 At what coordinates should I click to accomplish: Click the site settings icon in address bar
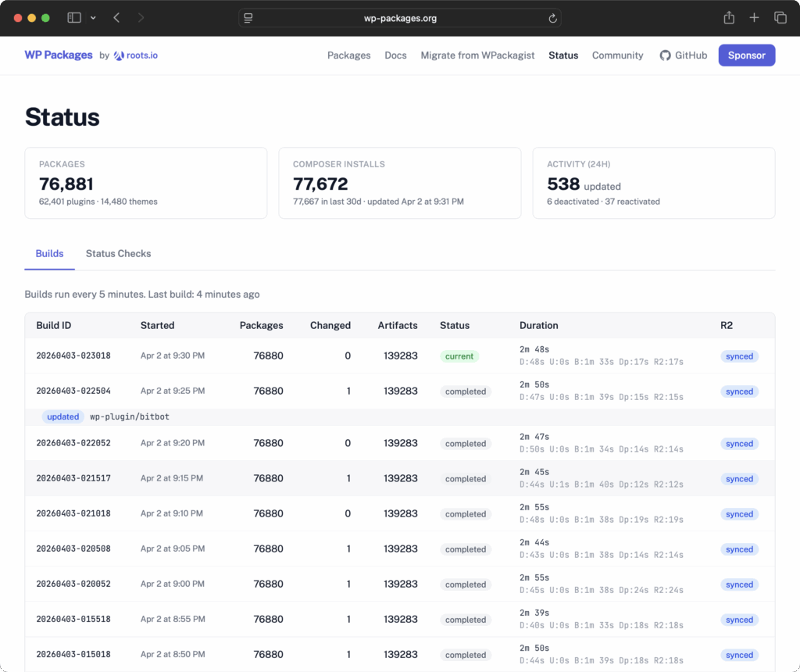click(248, 18)
